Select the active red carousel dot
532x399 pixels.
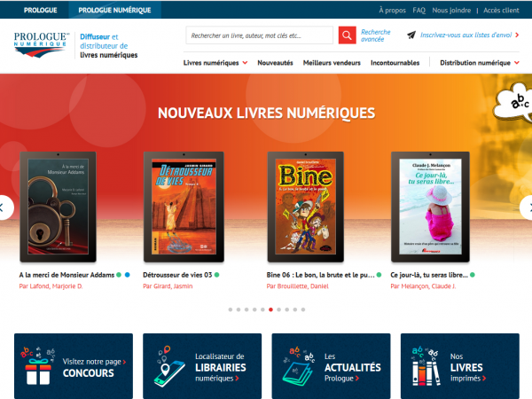(270, 309)
